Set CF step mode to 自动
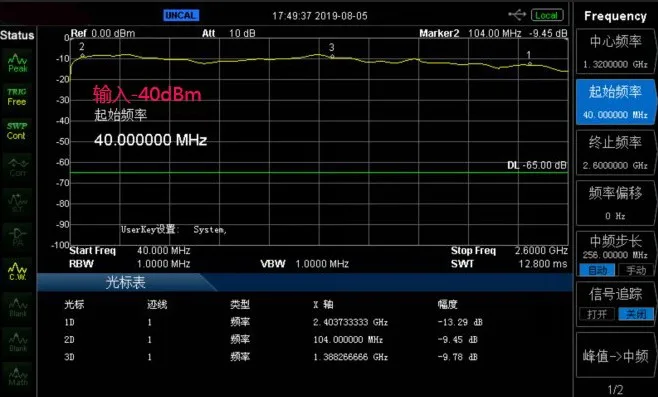 [x=597, y=270]
